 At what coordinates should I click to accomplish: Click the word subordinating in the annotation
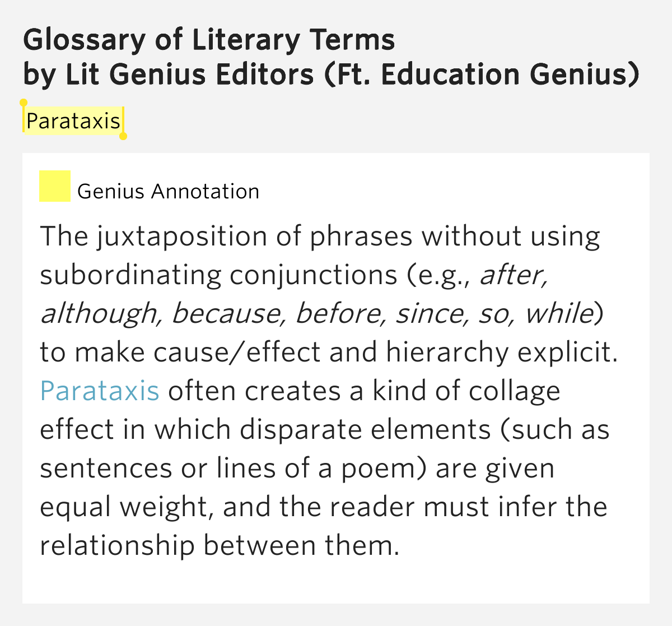click(x=130, y=275)
